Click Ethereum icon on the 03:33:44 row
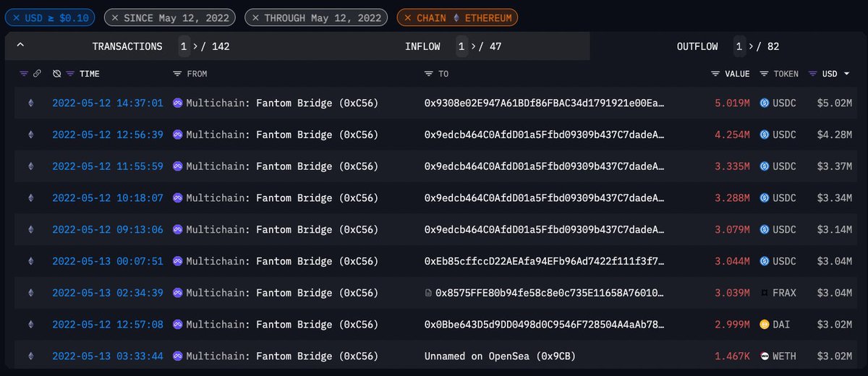This screenshot has width=868, height=376. (x=30, y=356)
